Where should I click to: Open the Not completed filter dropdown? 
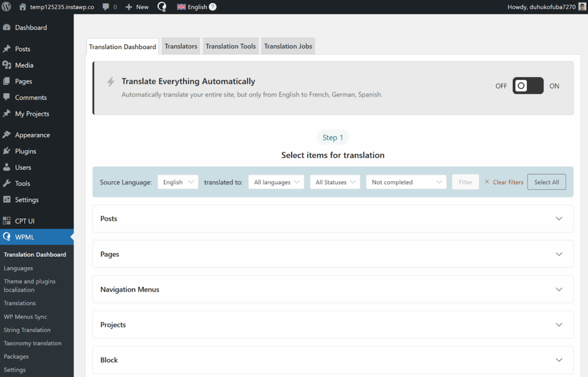click(x=406, y=182)
